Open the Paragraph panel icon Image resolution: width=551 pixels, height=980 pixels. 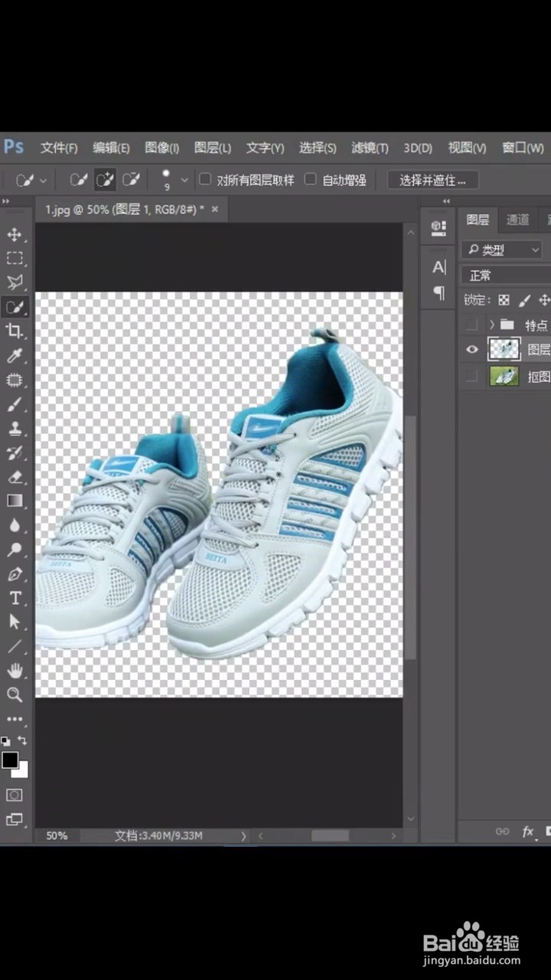pos(439,292)
